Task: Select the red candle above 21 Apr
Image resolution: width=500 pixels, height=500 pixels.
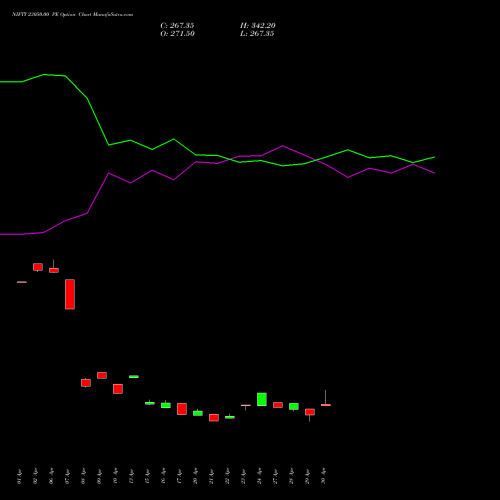Action: coord(214,418)
